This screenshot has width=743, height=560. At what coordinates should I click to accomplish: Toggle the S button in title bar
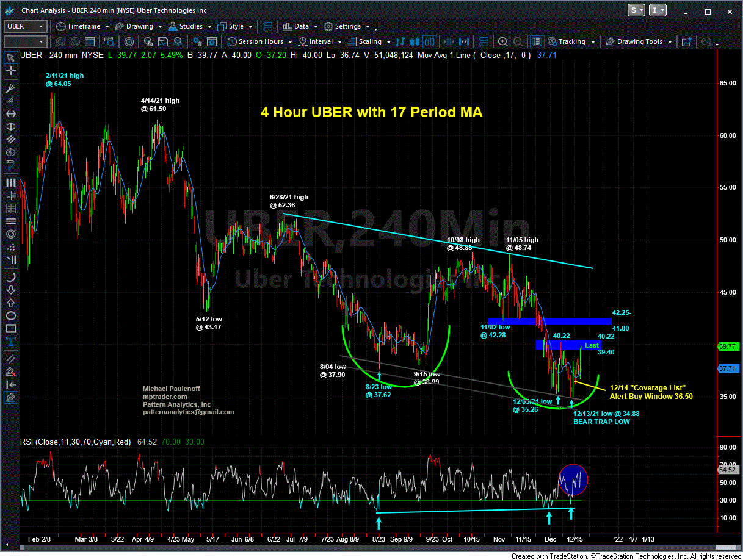tap(637, 10)
